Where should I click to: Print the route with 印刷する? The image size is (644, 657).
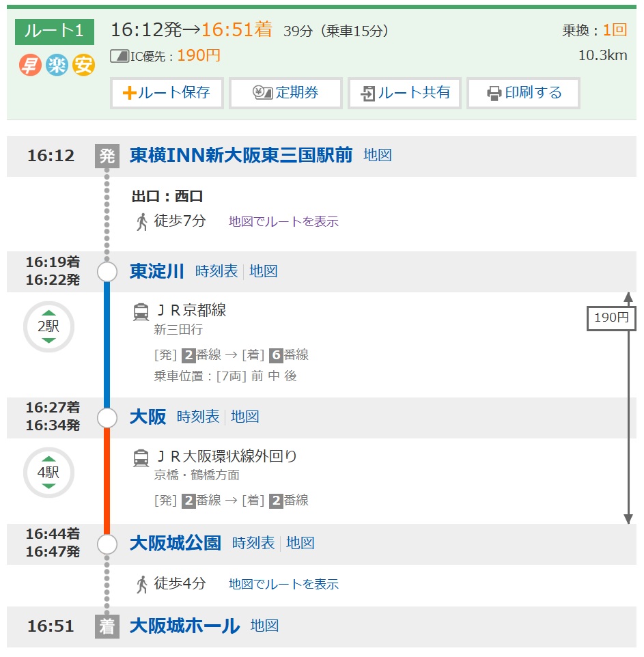pos(524,93)
